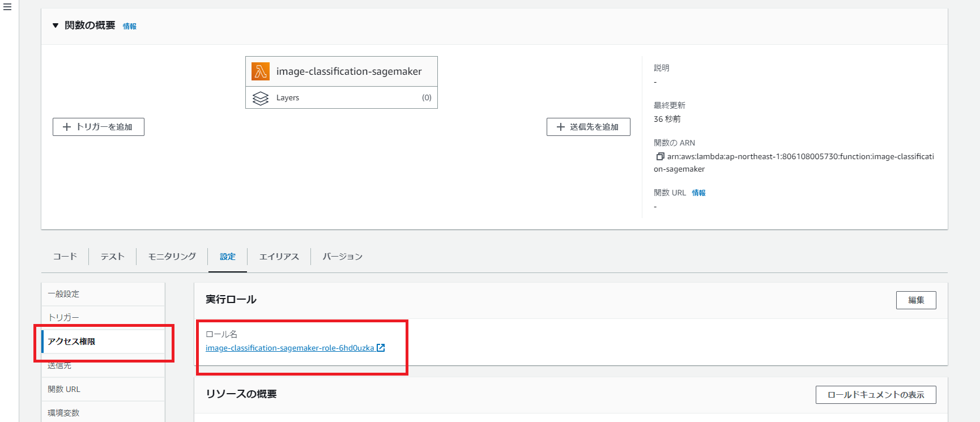Open the image-classification-sagemaker-role-6hd0uzka role link
Image resolution: width=980 pixels, height=422 pixels.
289,348
